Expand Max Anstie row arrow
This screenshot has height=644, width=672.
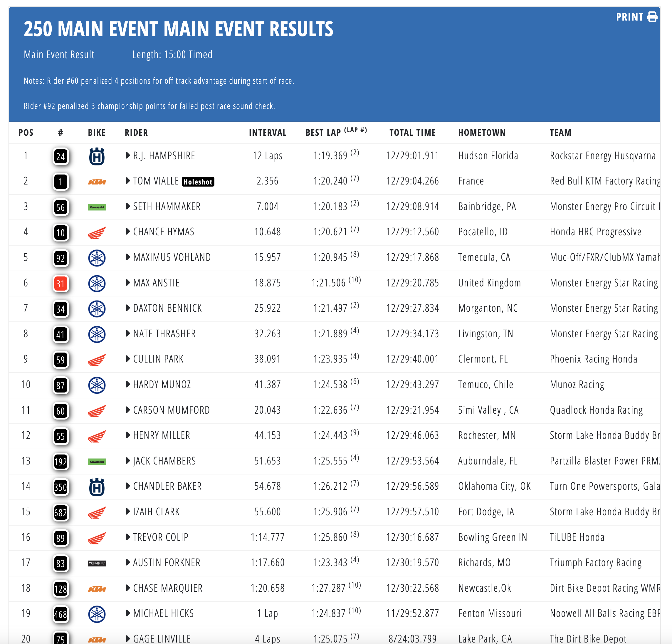click(x=128, y=283)
